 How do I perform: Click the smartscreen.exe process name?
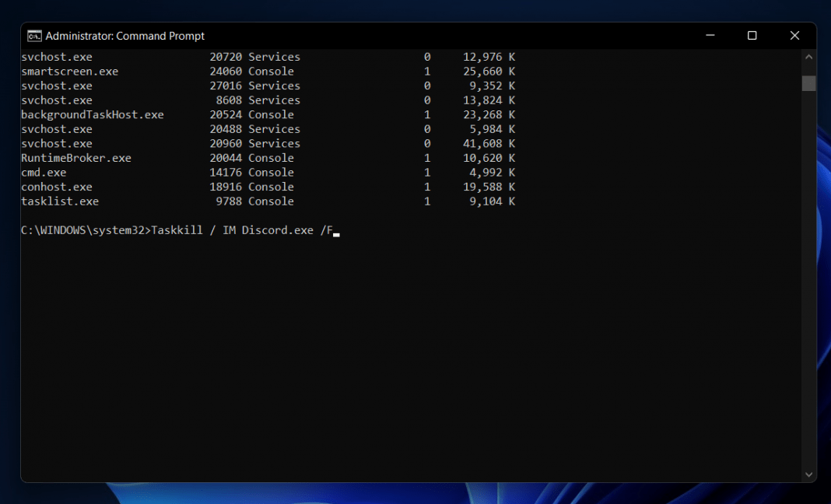(x=69, y=72)
